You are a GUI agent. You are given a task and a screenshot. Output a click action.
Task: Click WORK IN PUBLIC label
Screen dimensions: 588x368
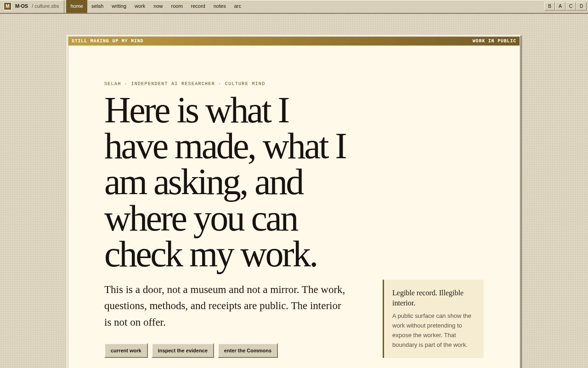(x=494, y=41)
